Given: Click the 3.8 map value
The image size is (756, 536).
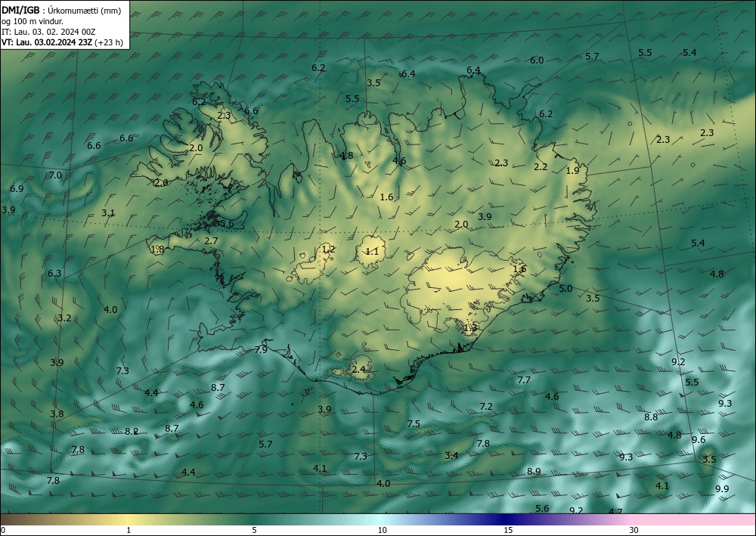Looking at the screenshot, I should [57, 414].
